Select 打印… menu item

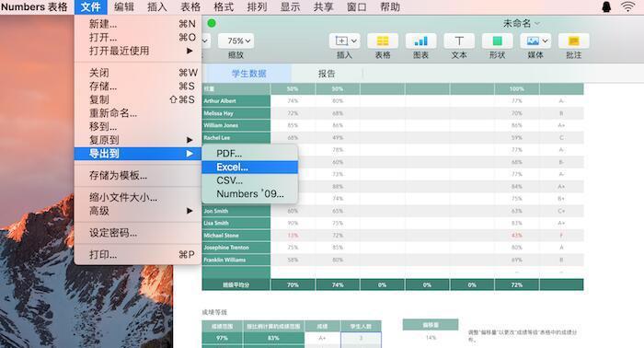tap(138, 255)
